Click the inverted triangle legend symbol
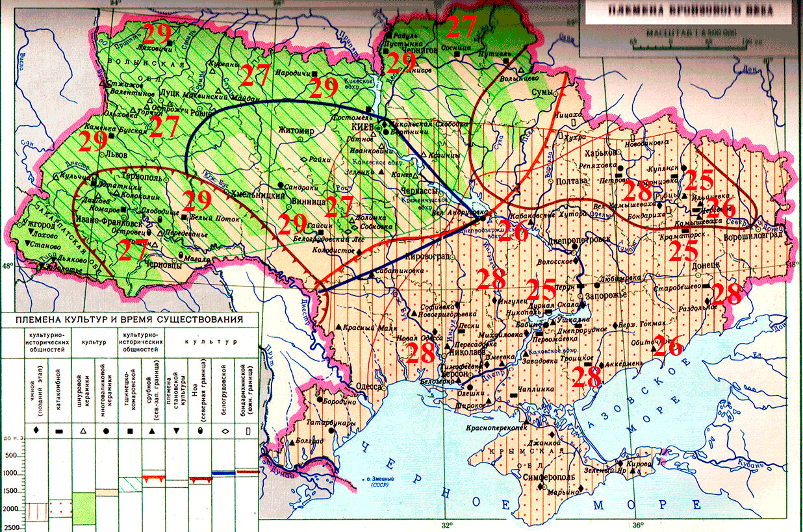The width and height of the screenshot is (803, 532). pos(177,430)
